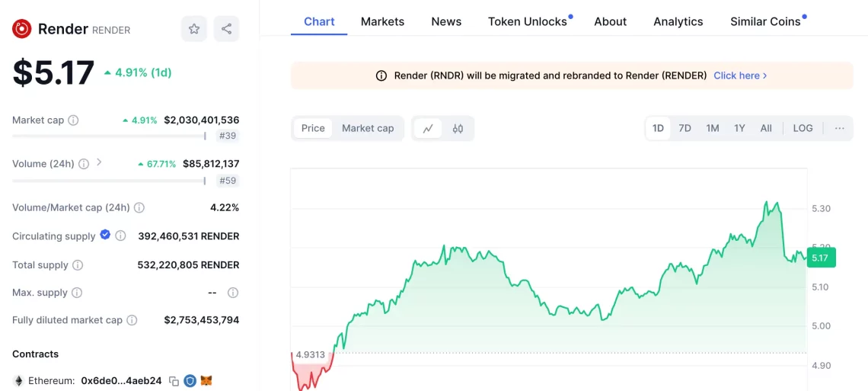This screenshot has height=391, width=868.
Task: Switch to candlestick chart view
Action: click(458, 128)
